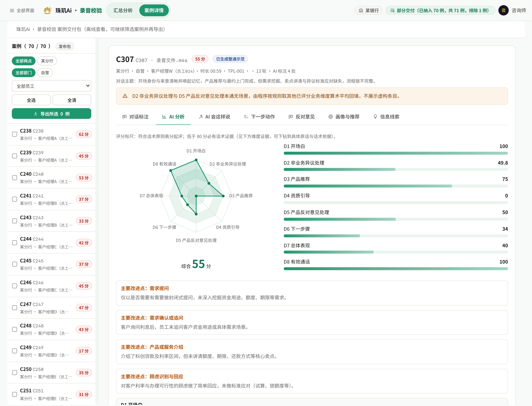Click the 全部界面 menu label
Image resolution: width=532 pixels, height=406 pixels.
pyautogui.click(x=25, y=11)
